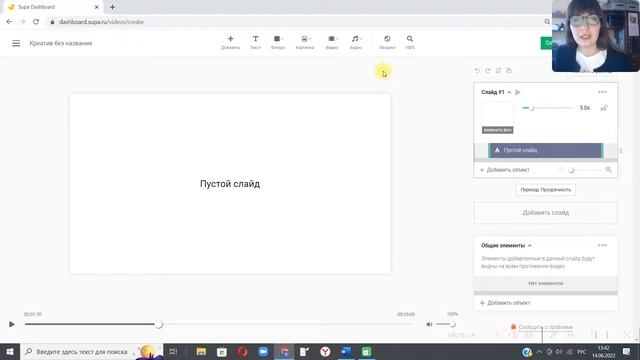Click Добавить объект in slide #1 panel

tap(505, 170)
